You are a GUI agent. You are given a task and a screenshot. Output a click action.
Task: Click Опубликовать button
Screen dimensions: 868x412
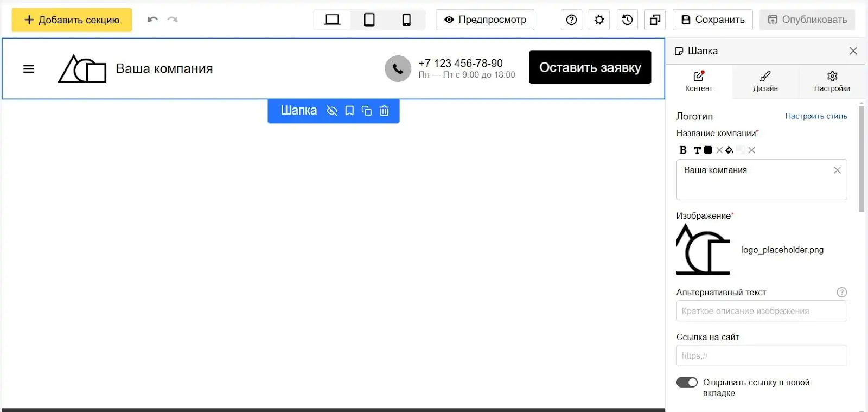click(807, 20)
